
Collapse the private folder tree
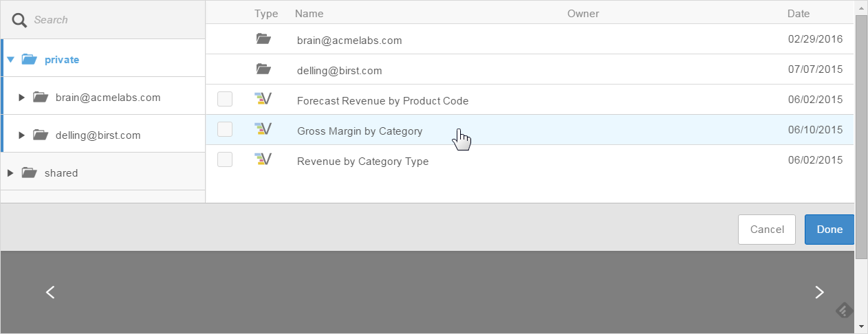tap(10, 60)
